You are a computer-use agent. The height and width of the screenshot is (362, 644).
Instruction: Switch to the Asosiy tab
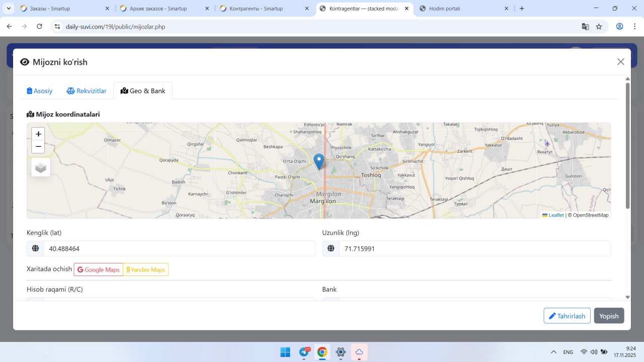click(x=40, y=91)
